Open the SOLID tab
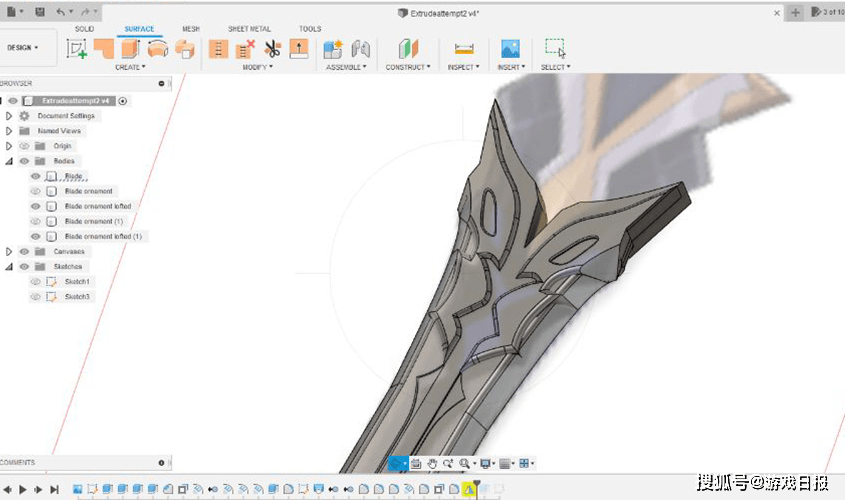The image size is (845, 500). 84,29
